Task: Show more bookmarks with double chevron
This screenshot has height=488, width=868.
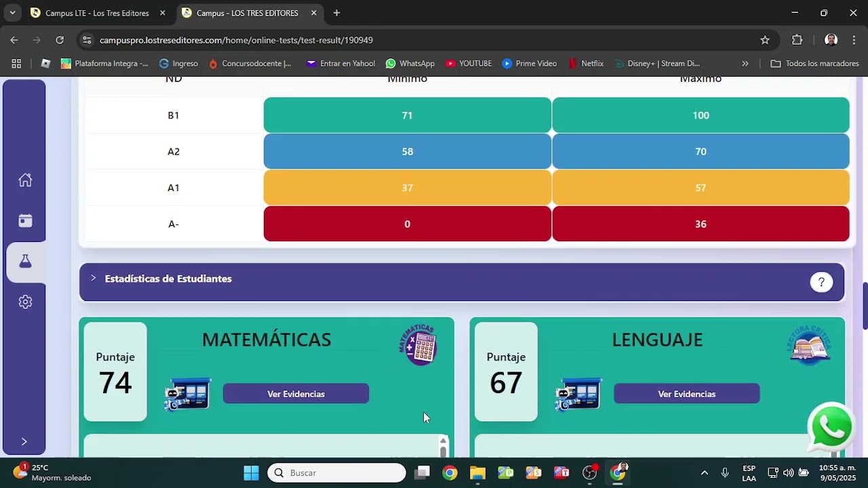Action: [745, 64]
